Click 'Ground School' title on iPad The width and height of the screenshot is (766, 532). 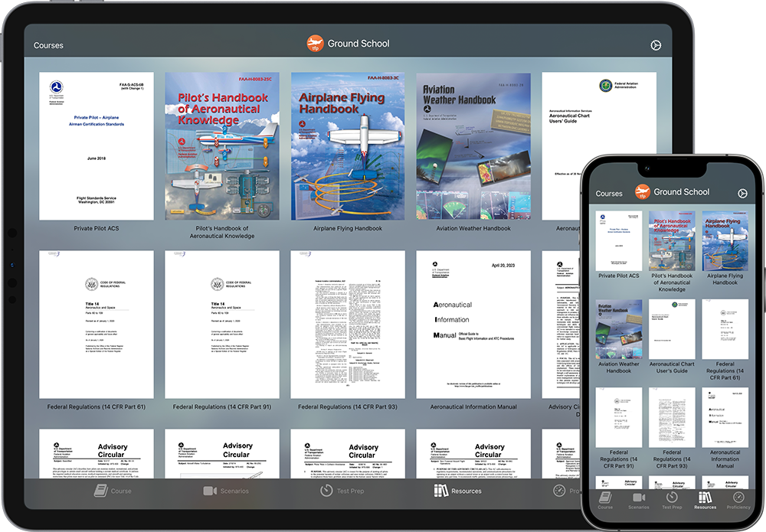358,44
